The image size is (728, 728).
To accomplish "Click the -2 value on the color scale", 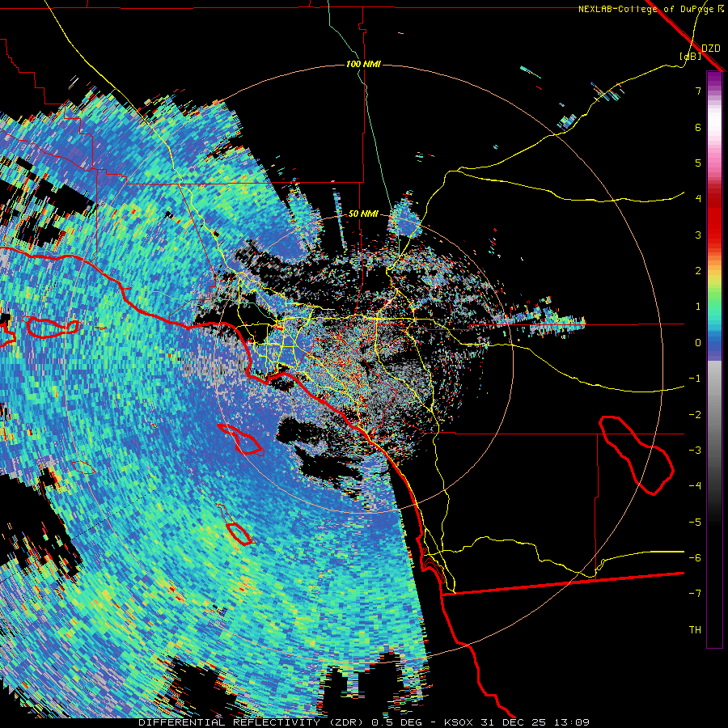I will tap(695, 414).
